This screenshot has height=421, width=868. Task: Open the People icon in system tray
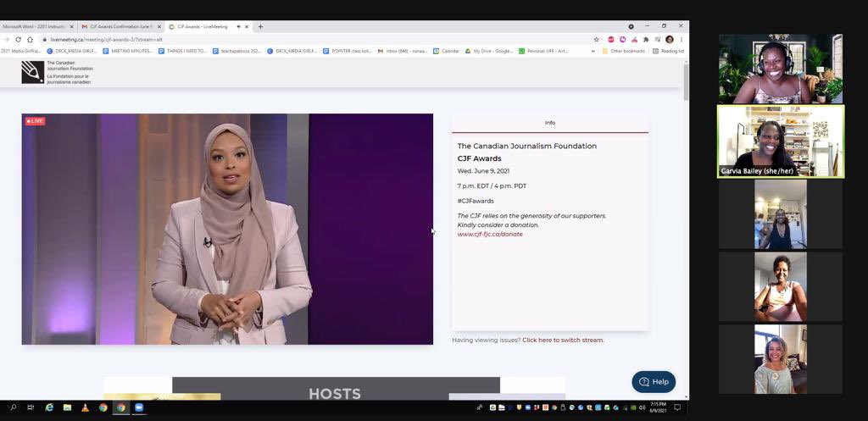click(x=480, y=407)
